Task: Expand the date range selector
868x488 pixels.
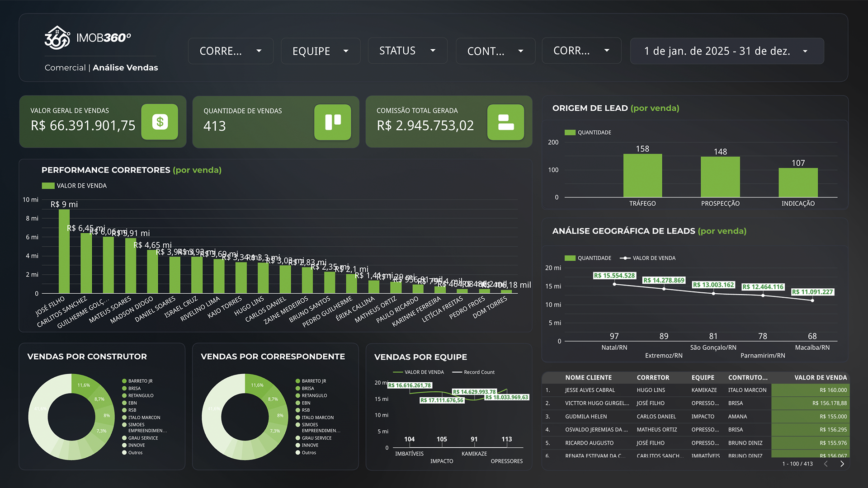Action: pyautogui.click(x=726, y=51)
